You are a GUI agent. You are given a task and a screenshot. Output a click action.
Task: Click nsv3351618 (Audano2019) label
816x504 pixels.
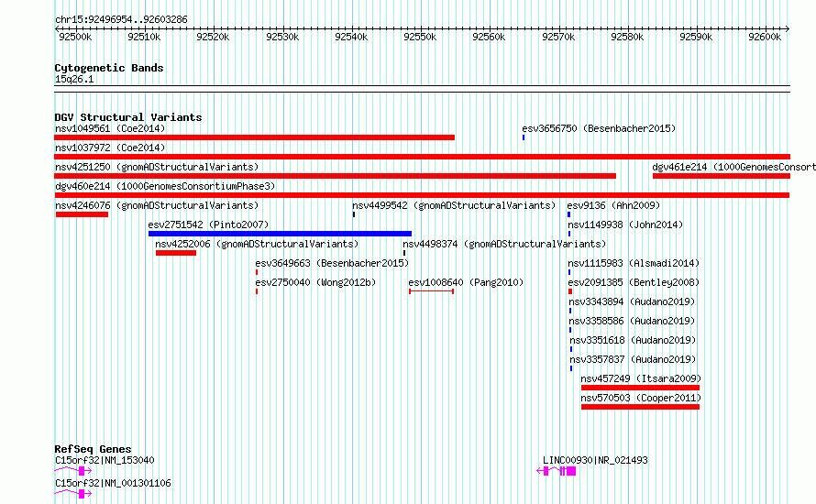coord(633,340)
